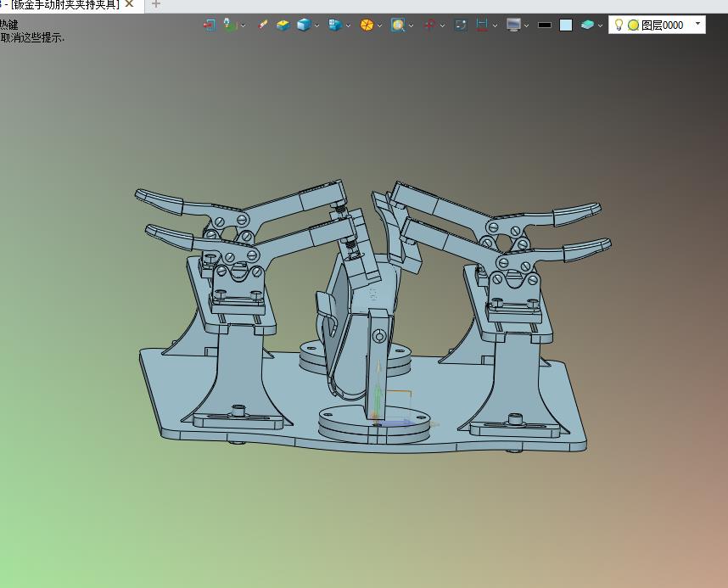The image size is (728, 588).
Task: Click the exit/return door icon in toolbar
Action: pos(210,25)
